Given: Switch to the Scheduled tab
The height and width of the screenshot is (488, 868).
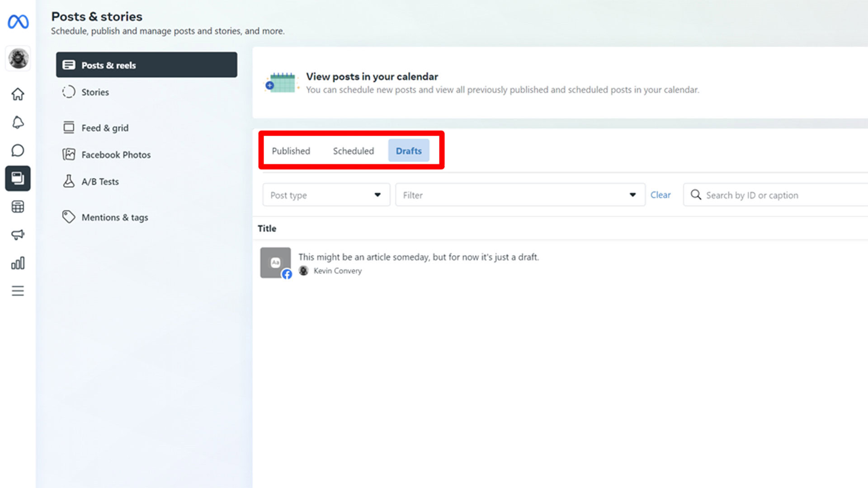Looking at the screenshot, I should 353,150.
